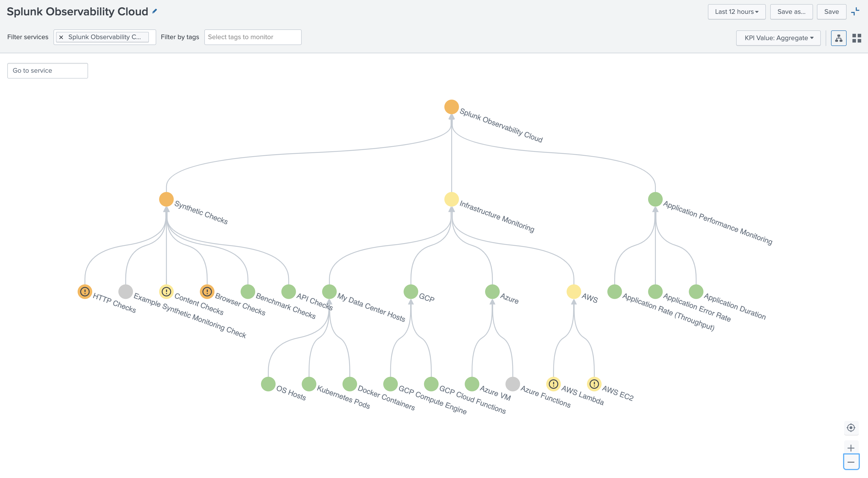
Task: Click the Kubernetes Pods label text
Action: pyautogui.click(x=344, y=397)
